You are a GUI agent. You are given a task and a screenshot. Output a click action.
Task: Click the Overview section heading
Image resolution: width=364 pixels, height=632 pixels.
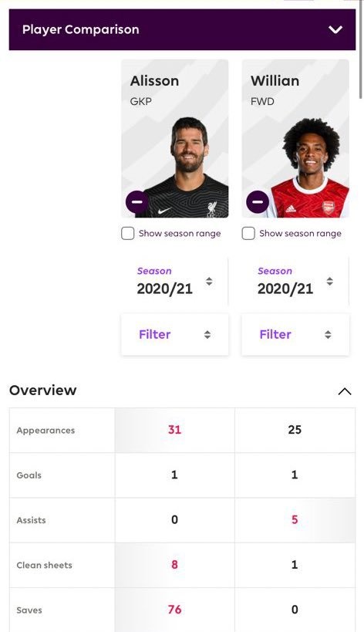point(42,390)
